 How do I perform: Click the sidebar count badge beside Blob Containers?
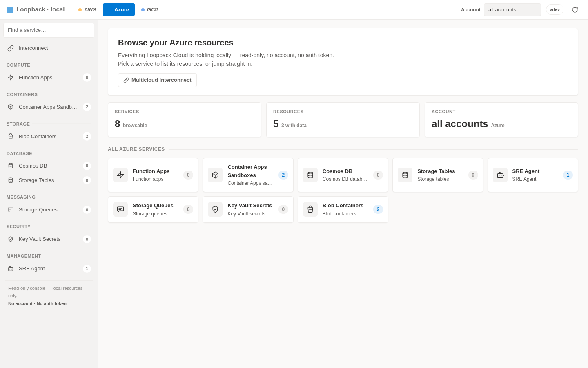pos(87,137)
